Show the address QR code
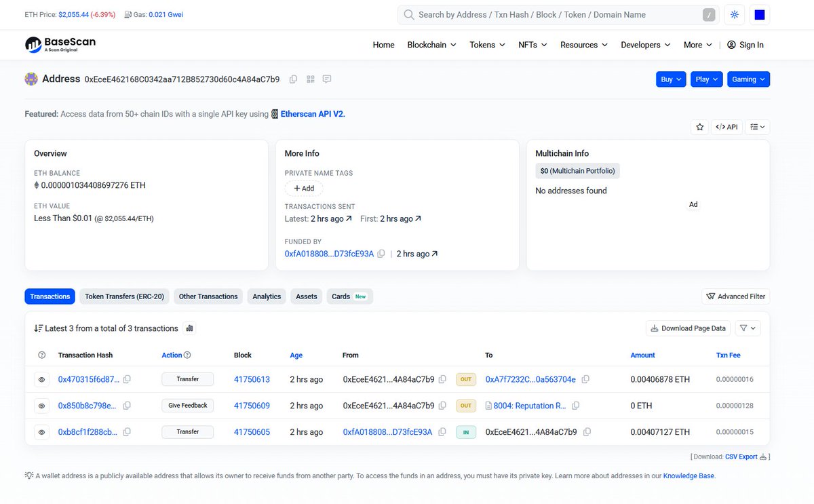Image resolution: width=814 pixels, height=504 pixels. (x=311, y=79)
